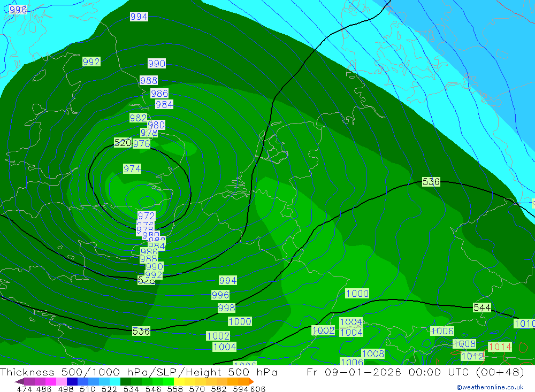Click the legend value 606

pyautogui.click(x=258, y=389)
